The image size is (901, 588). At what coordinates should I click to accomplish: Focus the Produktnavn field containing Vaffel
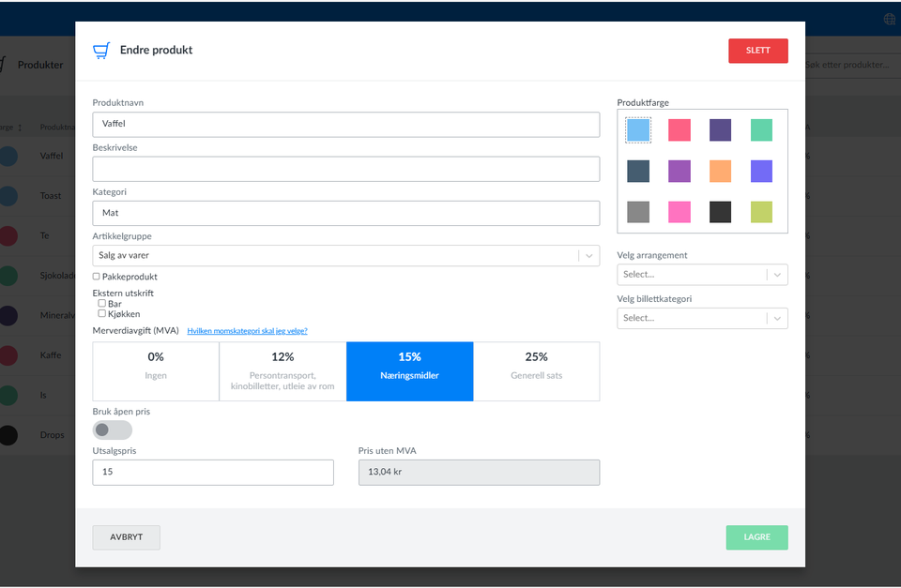[x=346, y=124]
